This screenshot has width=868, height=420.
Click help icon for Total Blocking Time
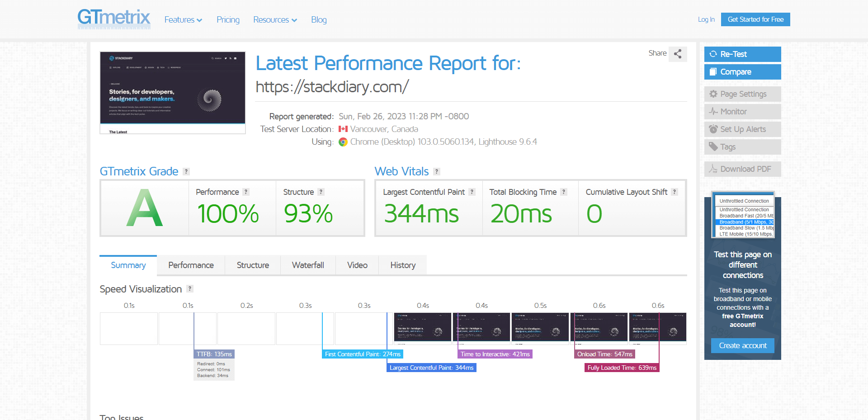click(x=564, y=192)
